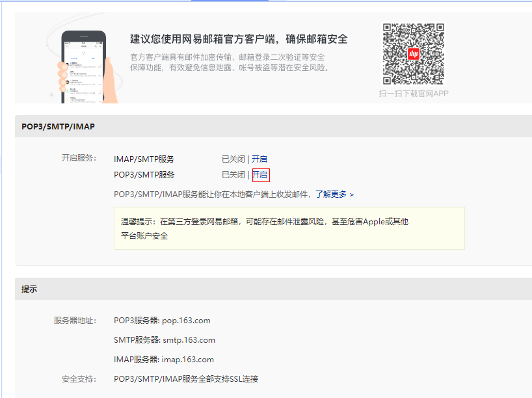Click the SSL support text line

click(x=186, y=378)
